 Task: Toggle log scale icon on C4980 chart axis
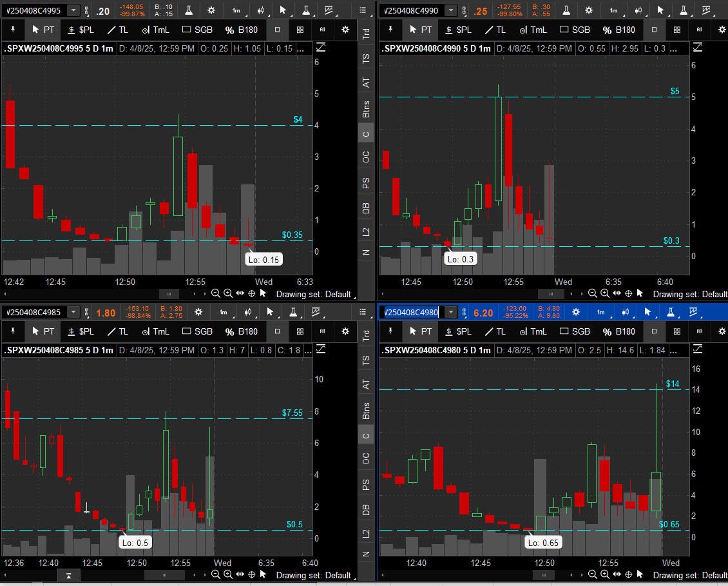(x=697, y=349)
